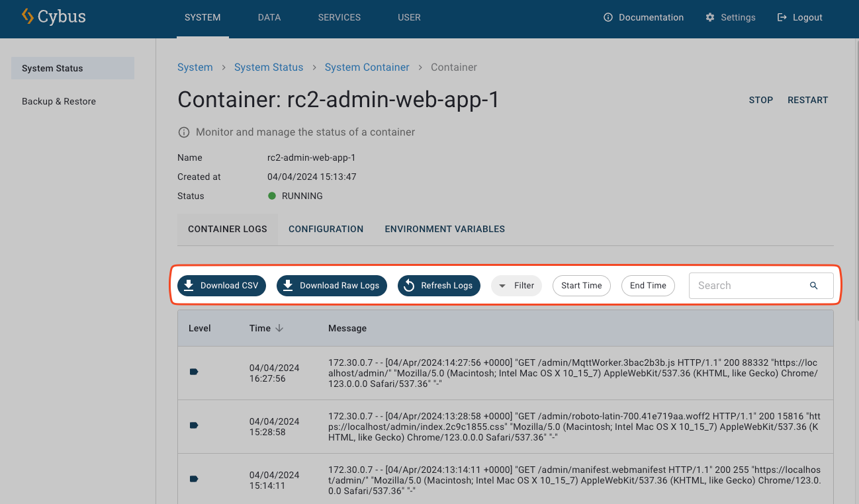The width and height of the screenshot is (859, 504).
Task: Open the End Time picker
Action: coord(647,286)
